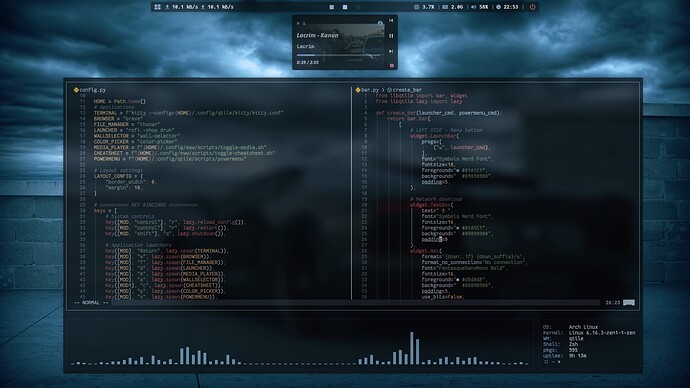The image size is (690, 388).
Task: Open the power menu button
Action: 532,7
